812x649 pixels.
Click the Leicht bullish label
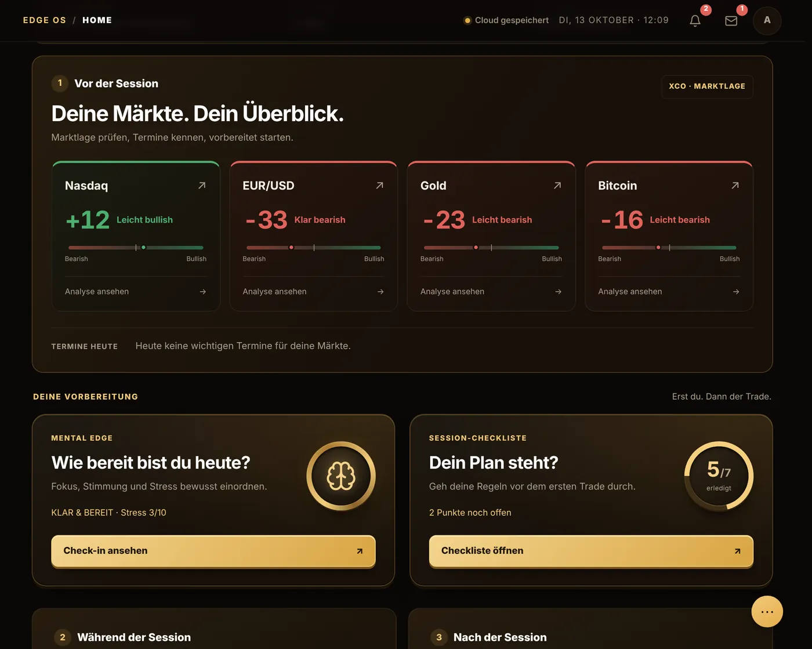(x=144, y=220)
